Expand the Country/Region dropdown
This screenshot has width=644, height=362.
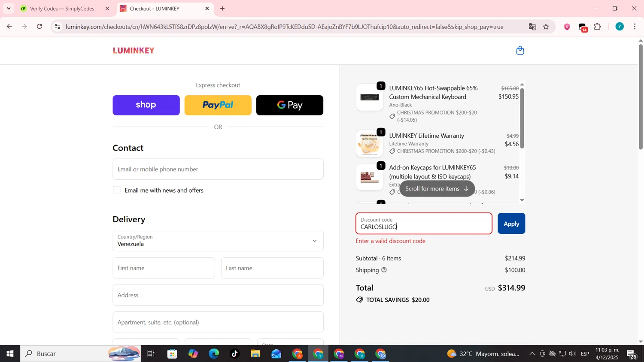pyautogui.click(x=218, y=241)
